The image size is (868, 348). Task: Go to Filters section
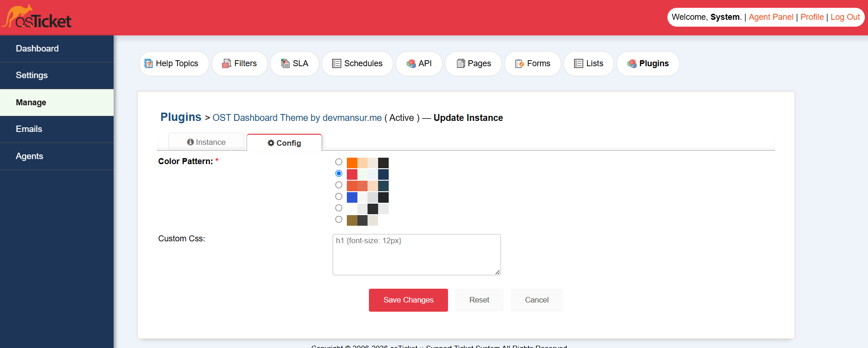(240, 63)
